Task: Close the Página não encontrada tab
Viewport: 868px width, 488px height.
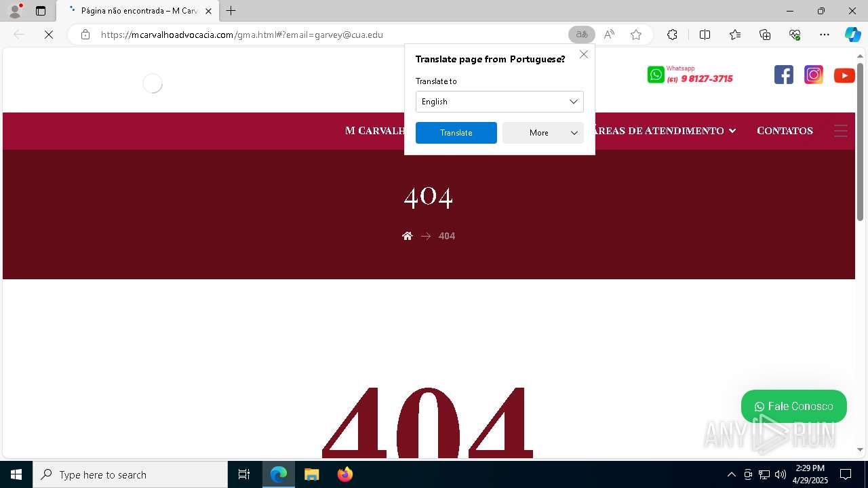Action: tap(208, 11)
